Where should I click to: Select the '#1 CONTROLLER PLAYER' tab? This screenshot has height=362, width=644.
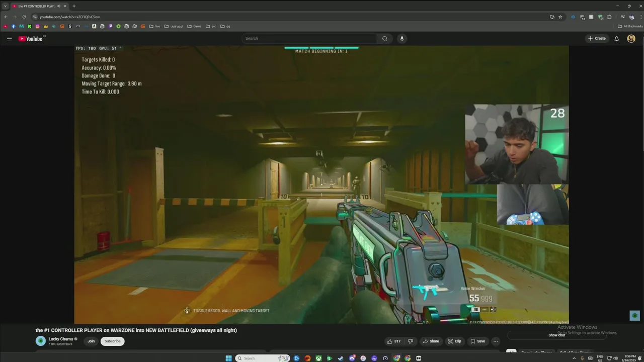coord(40,6)
